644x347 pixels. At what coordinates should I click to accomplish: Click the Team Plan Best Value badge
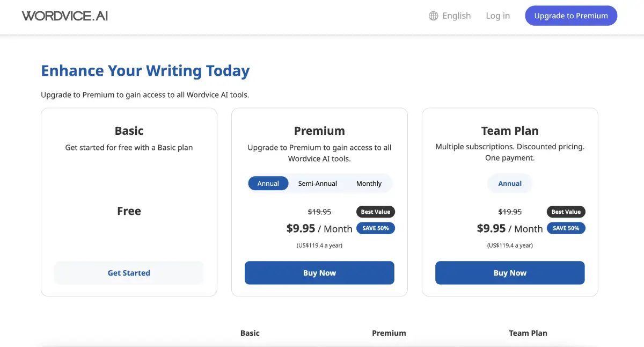[x=566, y=212]
